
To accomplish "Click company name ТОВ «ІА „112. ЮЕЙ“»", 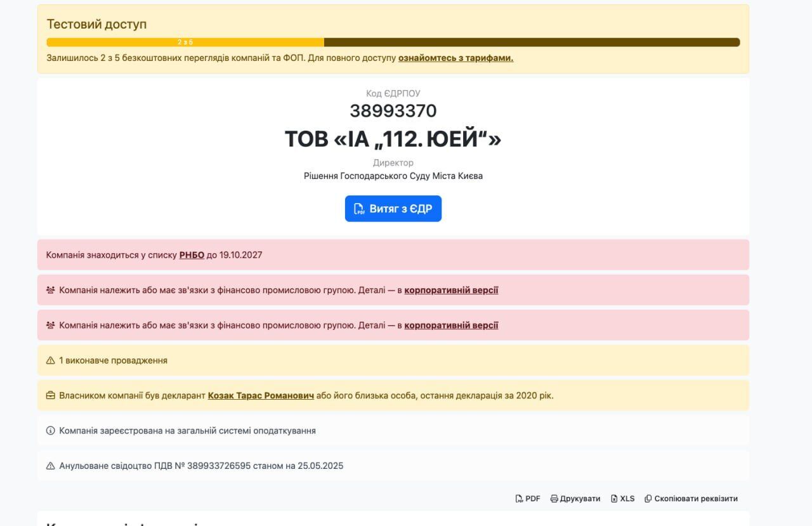I will click(393, 139).
